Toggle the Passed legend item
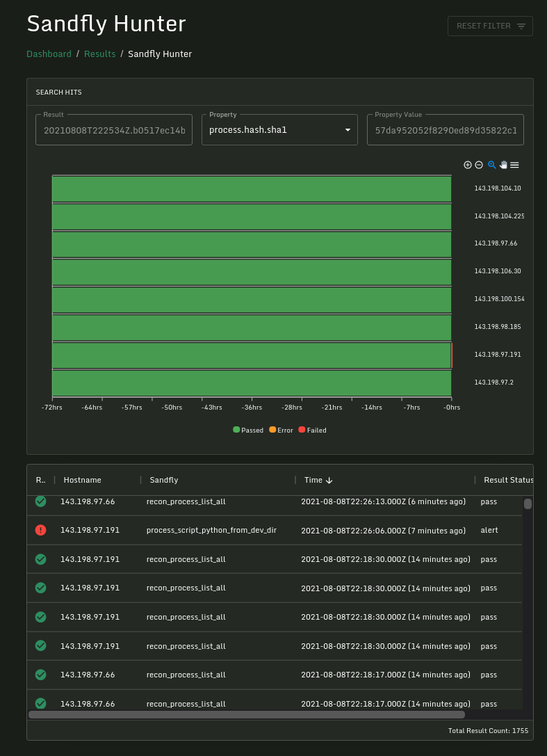The width and height of the screenshot is (547, 756). click(x=248, y=430)
